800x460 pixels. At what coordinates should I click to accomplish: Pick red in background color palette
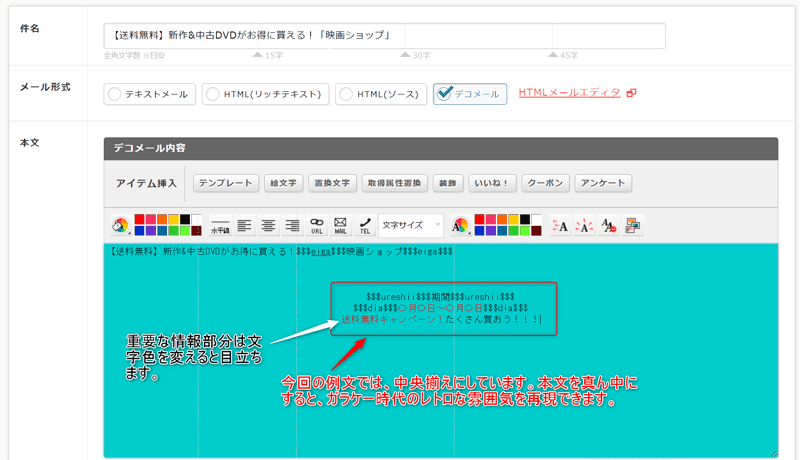(x=139, y=219)
